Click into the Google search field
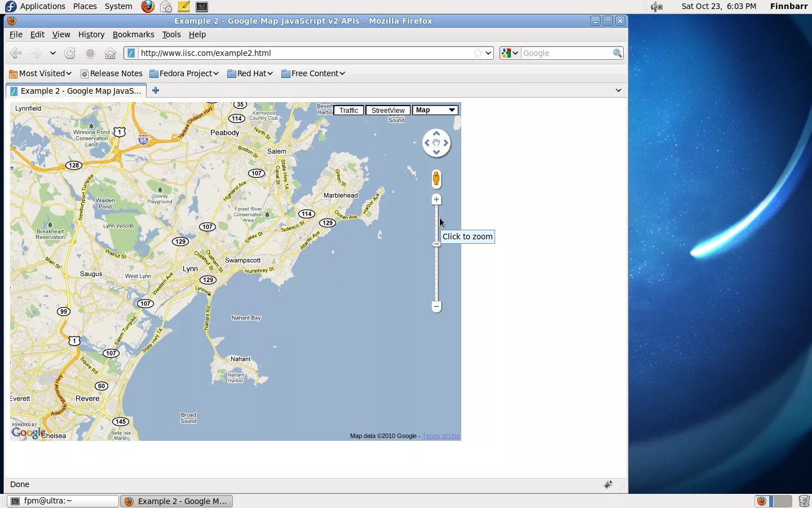This screenshot has height=508, width=812. pos(566,53)
